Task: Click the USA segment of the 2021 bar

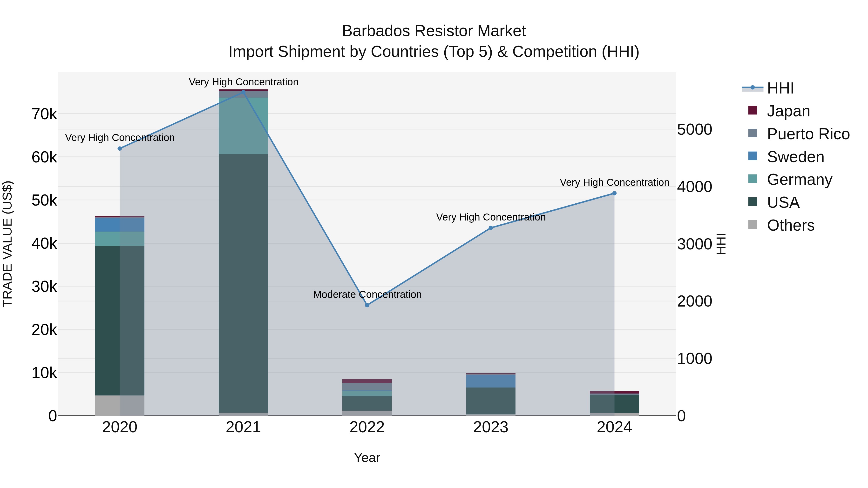Action: (x=243, y=284)
